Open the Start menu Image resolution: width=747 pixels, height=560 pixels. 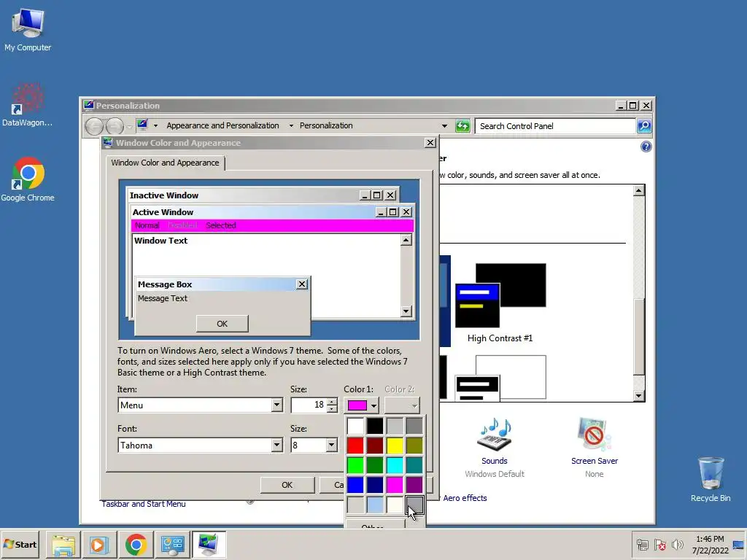point(20,544)
